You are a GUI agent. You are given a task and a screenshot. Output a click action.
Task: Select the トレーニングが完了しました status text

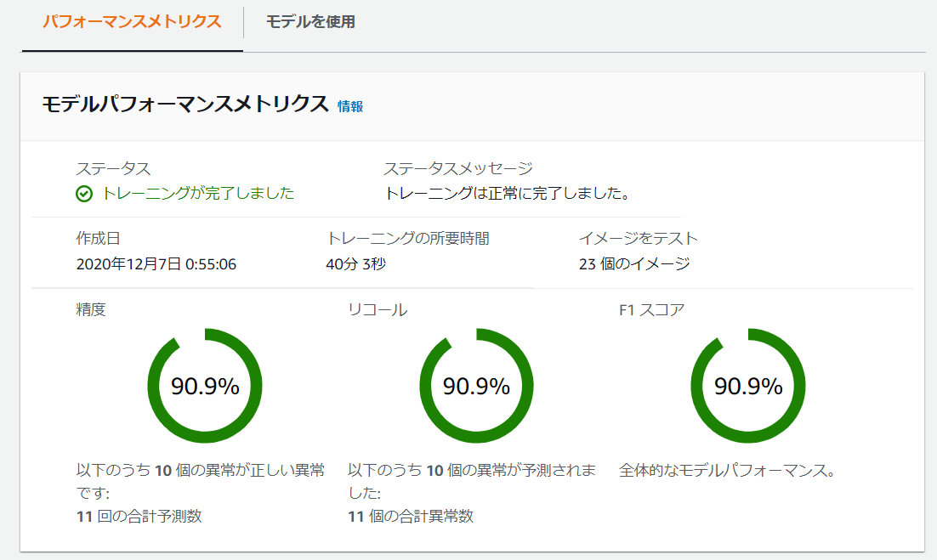198,194
